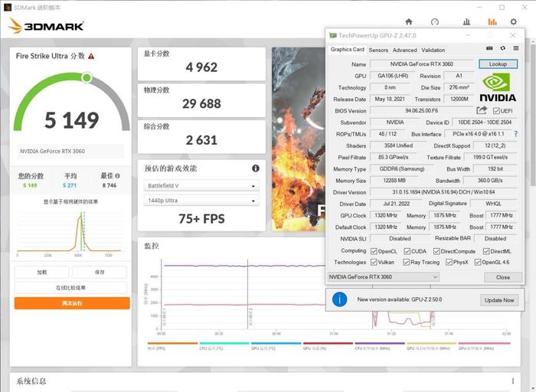
Task: Click GPU-Z refresh icon
Action: pos(502,48)
